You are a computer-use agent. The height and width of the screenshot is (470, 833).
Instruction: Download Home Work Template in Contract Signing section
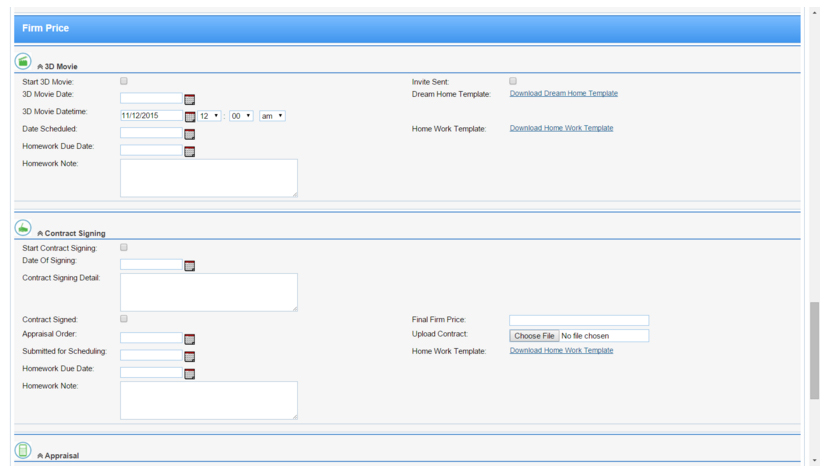tap(562, 351)
